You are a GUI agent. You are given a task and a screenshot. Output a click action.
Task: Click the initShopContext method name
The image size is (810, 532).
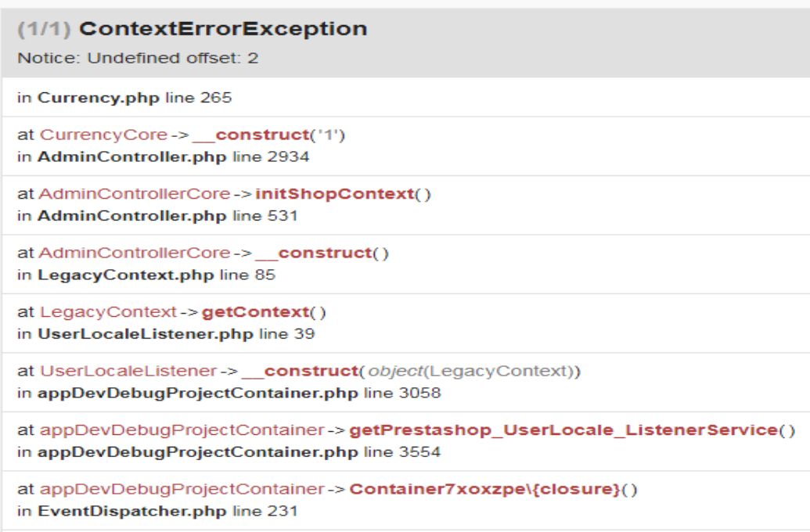click(334, 194)
